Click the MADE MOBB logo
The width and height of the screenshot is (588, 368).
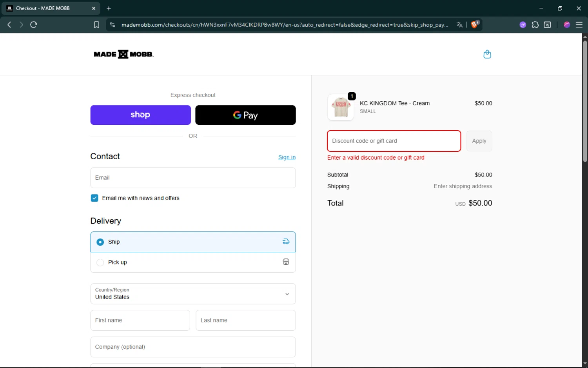coord(123,54)
